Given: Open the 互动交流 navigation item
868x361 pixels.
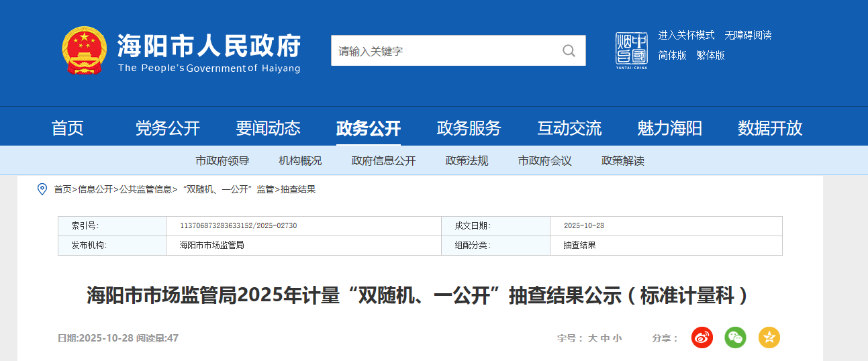Looking at the screenshot, I should point(569,127).
